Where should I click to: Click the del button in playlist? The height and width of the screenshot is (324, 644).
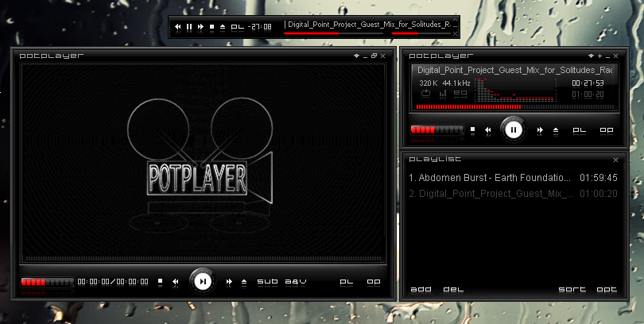453,289
